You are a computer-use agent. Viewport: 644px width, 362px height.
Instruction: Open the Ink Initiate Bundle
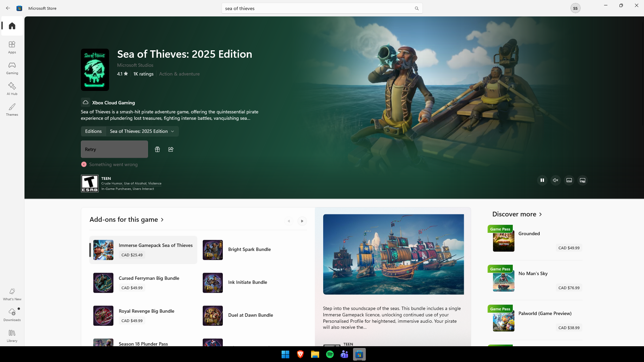(253, 283)
